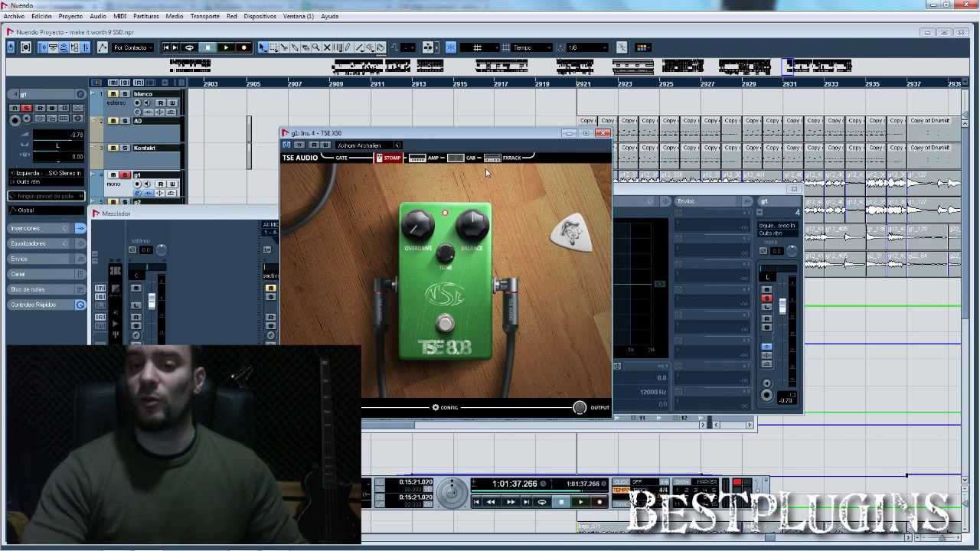Select the Mute X tool
980x551 pixels.
[x=327, y=47]
